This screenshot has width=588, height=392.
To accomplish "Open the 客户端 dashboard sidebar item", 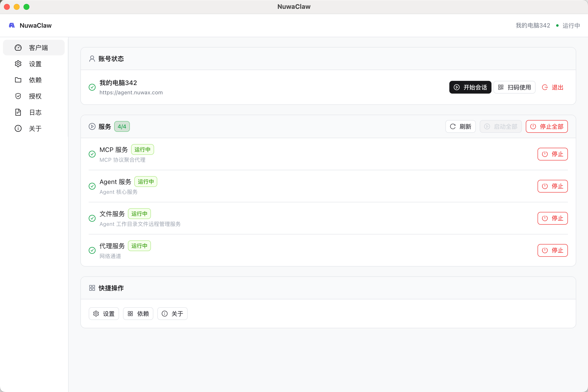I will pos(34,48).
